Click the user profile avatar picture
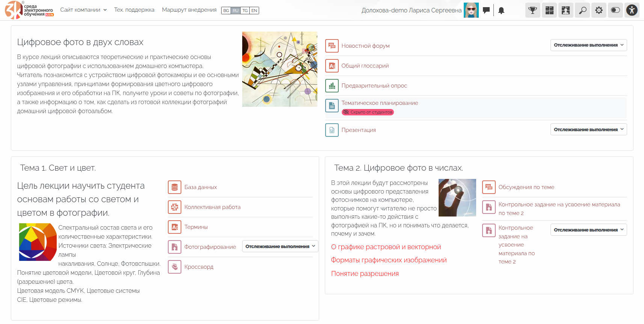This screenshot has height=324, width=644. (x=471, y=10)
